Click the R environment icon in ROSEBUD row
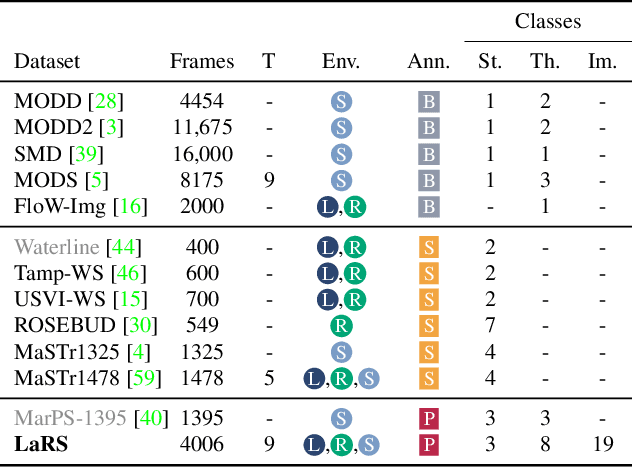 [x=341, y=325]
